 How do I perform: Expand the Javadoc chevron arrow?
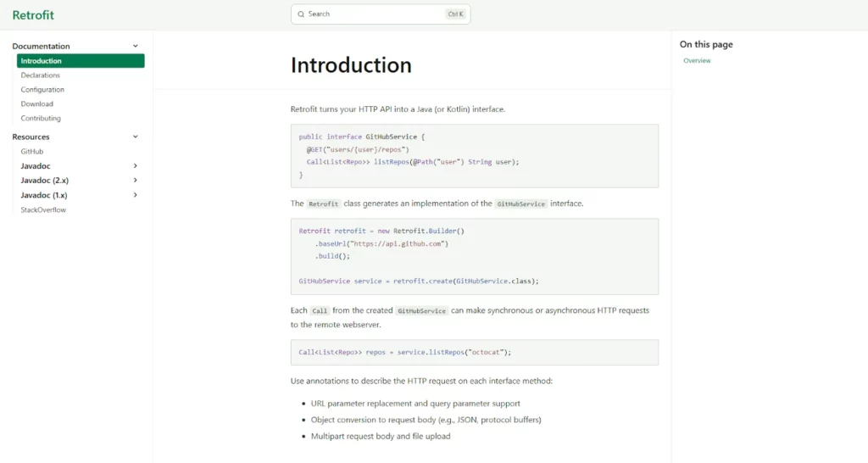point(136,166)
